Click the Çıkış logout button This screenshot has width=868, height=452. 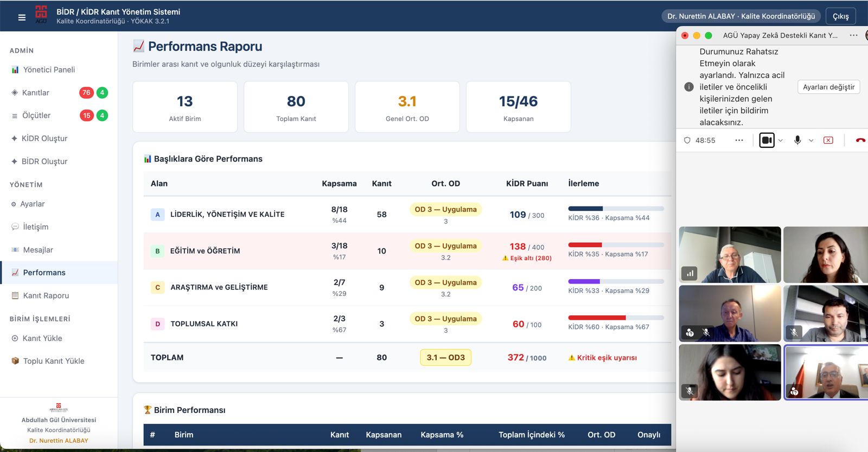point(841,16)
